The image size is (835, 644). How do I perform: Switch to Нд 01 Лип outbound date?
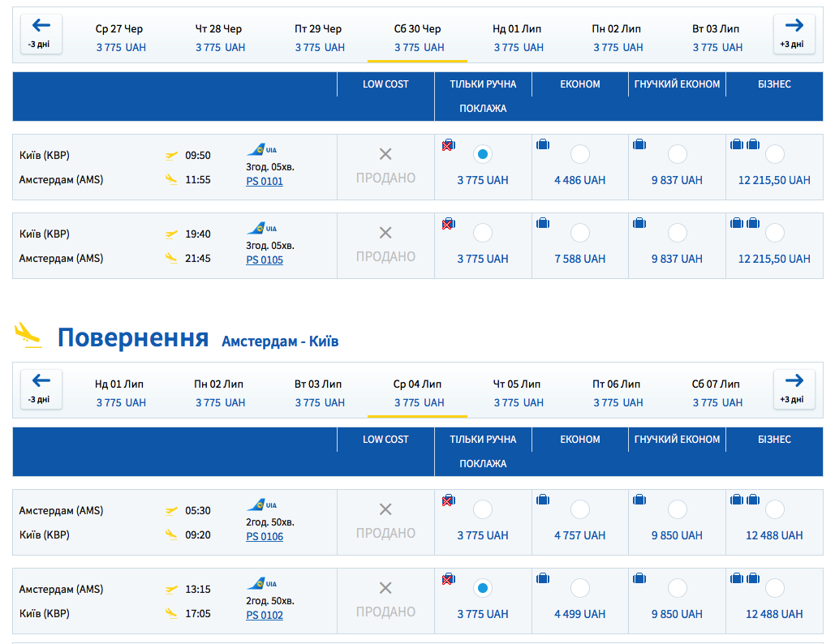pos(518,37)
